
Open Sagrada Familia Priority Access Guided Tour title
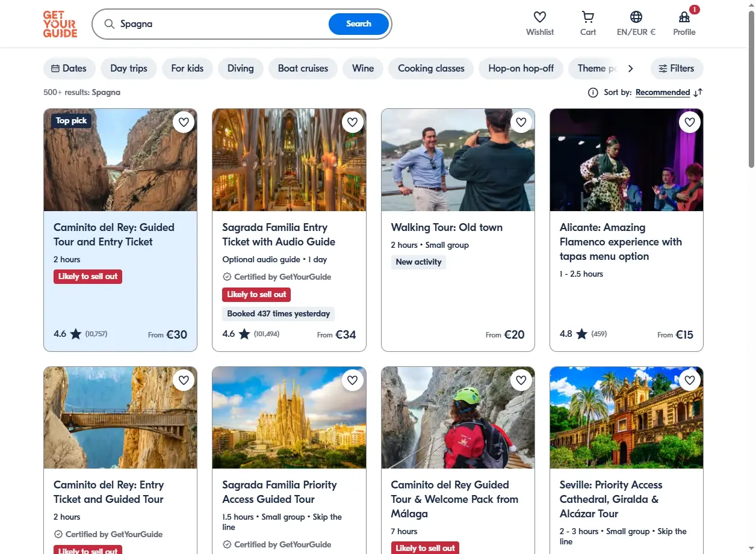tap(279, 492)
